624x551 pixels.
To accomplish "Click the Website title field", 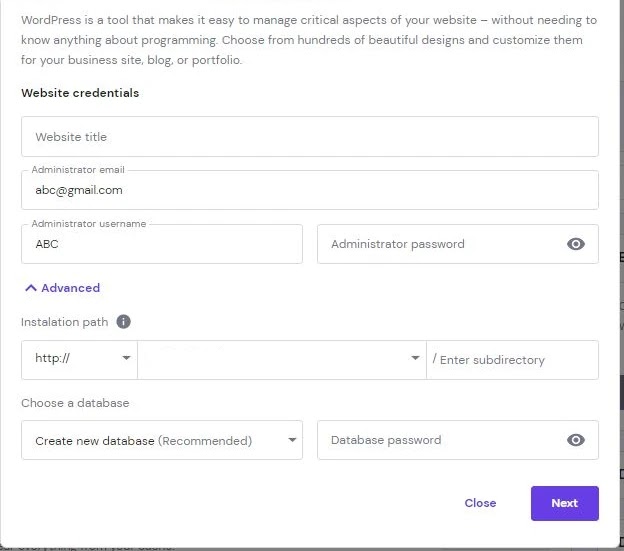I will pyautogui.click(x=309, y=137).
